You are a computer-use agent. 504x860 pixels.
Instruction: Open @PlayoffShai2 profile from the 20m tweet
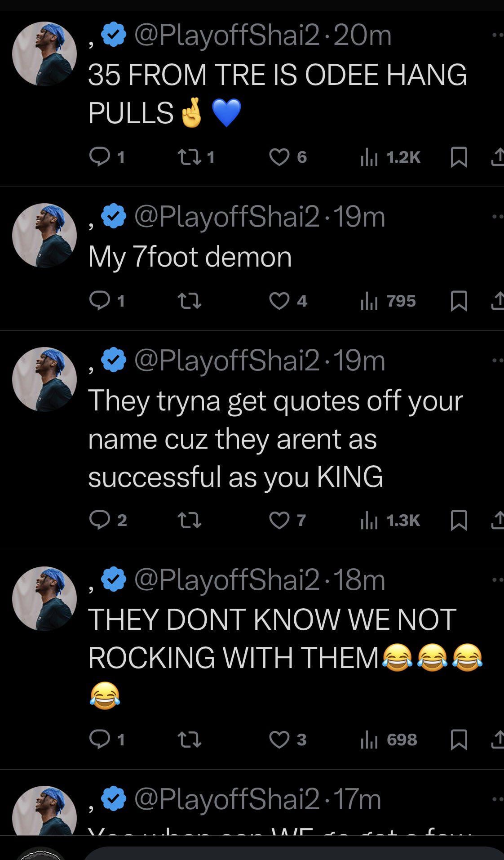(x=227, y=36)
